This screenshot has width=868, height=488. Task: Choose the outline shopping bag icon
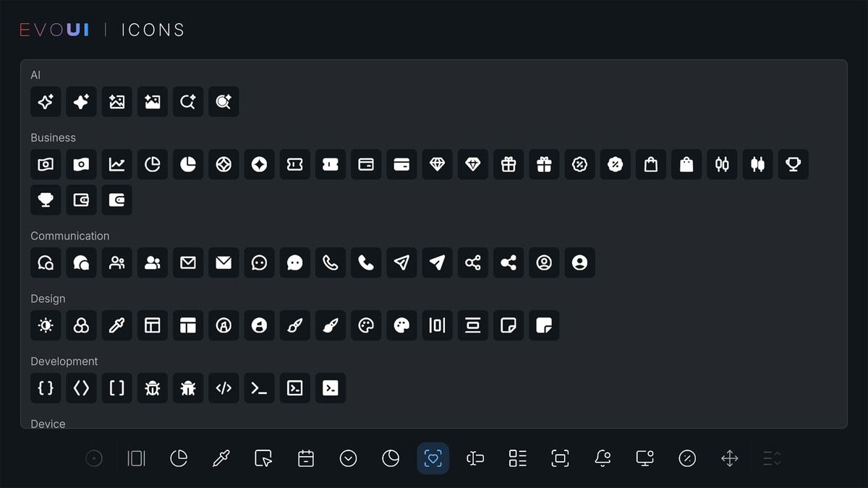(651, 165)
